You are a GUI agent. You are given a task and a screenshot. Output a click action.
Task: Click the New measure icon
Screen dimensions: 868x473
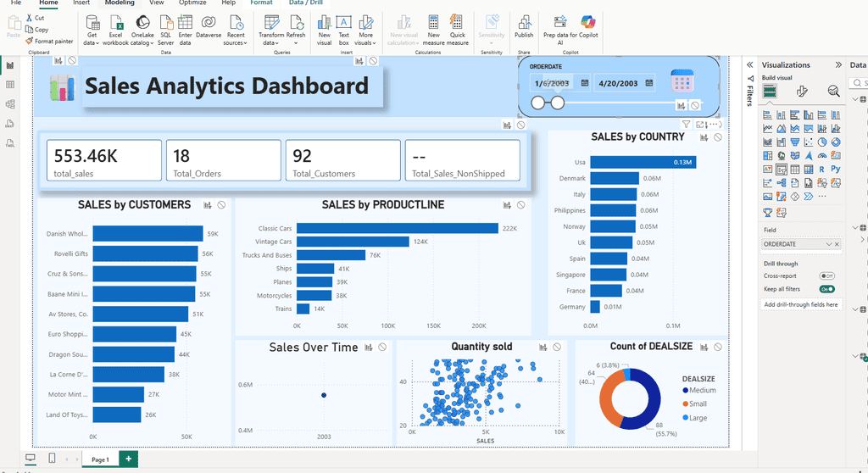(433, 30)
